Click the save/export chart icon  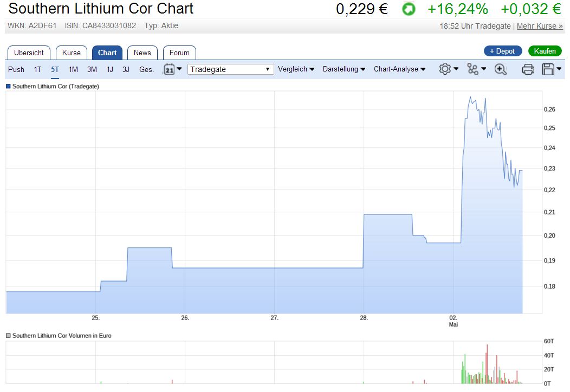coord(548,69)
